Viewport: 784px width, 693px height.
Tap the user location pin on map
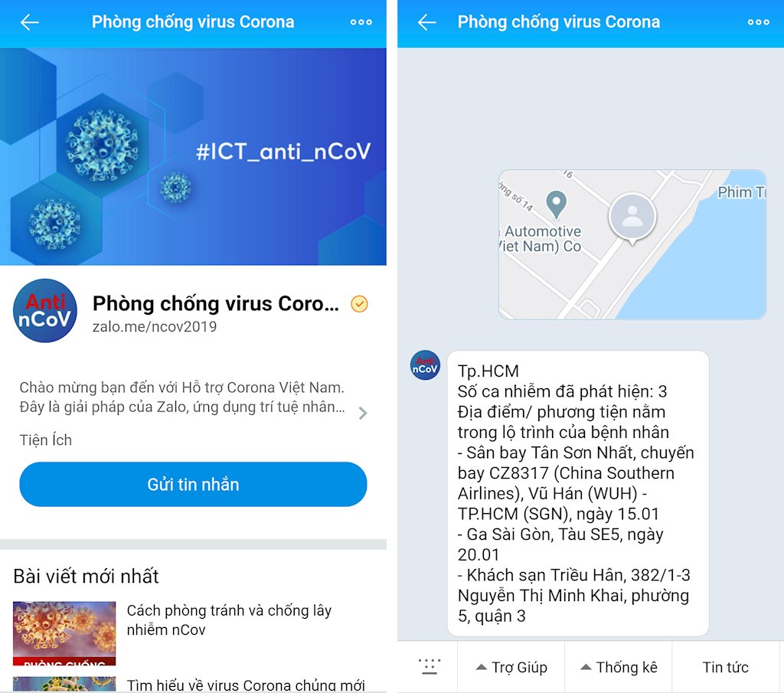632,218
